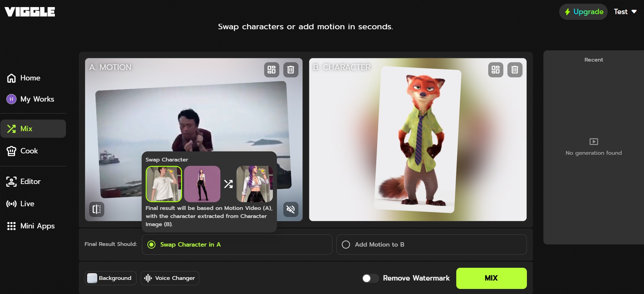This screenshot has width=644, height=294.
Task: Expand the Test account dropdown
Action: click(625, 12)
